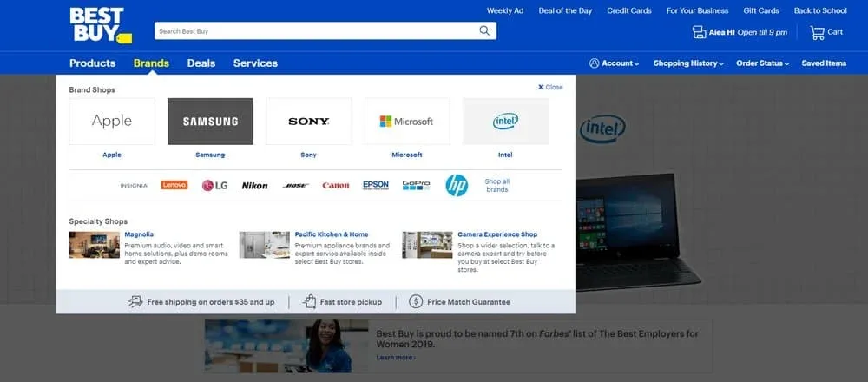Expand the Account dropdown
This screenshot has height=382, width=868.
coord(614,63)
